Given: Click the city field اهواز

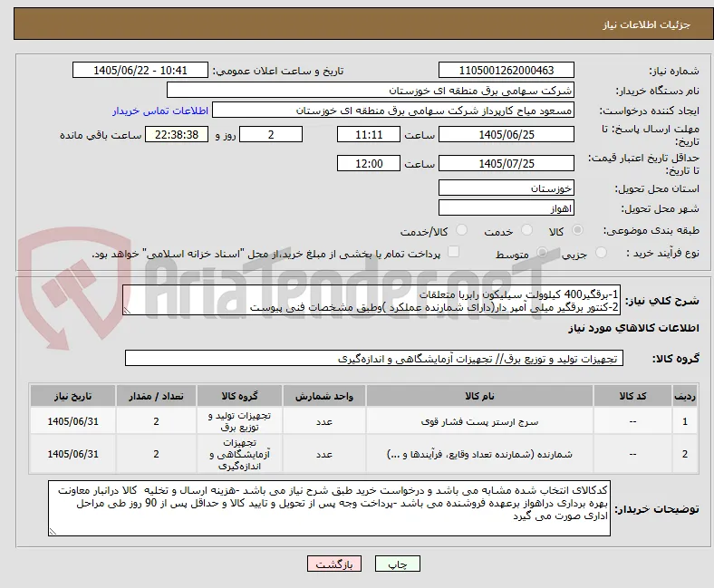Looking at the screenshot, I should 507,208.
